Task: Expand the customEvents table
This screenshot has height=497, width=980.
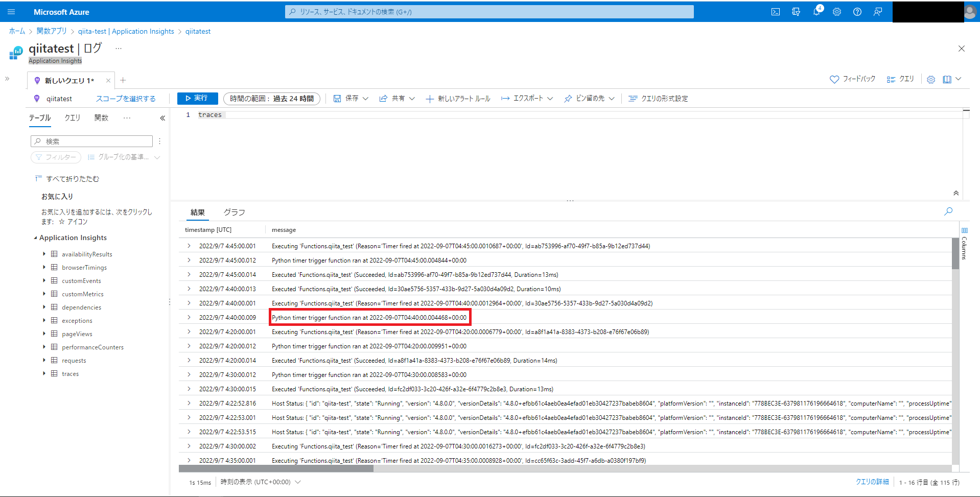Action: (x=44, y=280)
